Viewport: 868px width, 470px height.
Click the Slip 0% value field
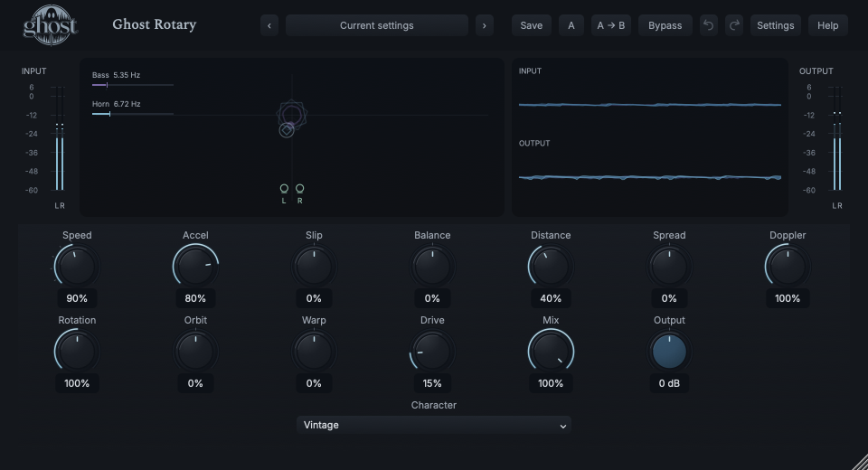tap(314, 298)
